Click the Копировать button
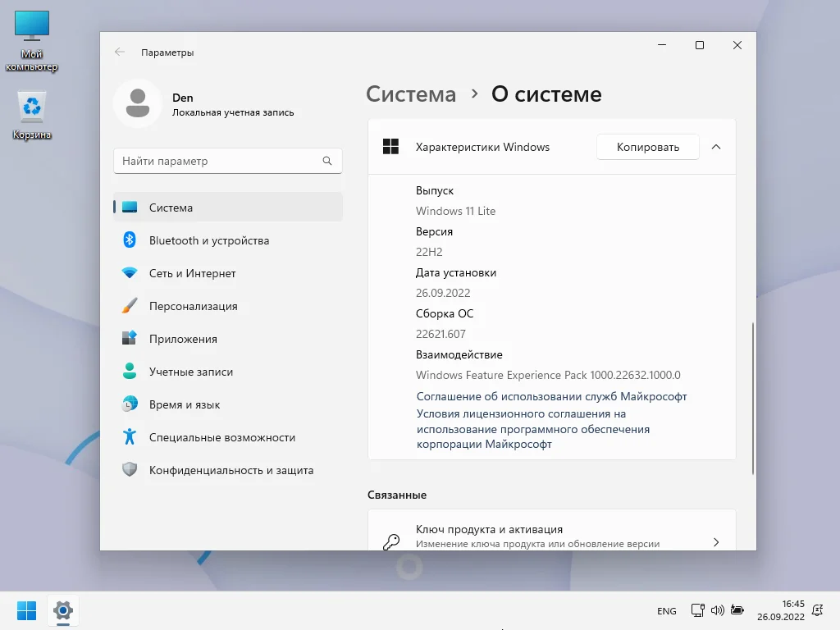This screenshot has width=840, height=630. [x=648, y=147]
